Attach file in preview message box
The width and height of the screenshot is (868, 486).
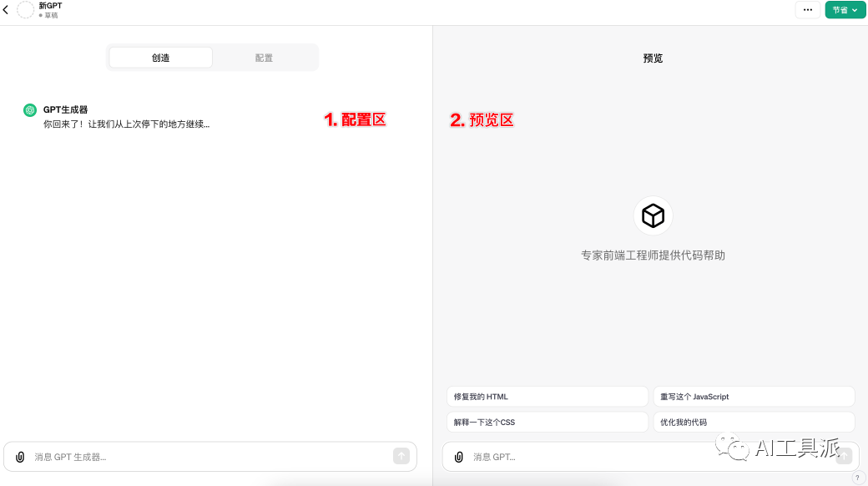(458, 457)
